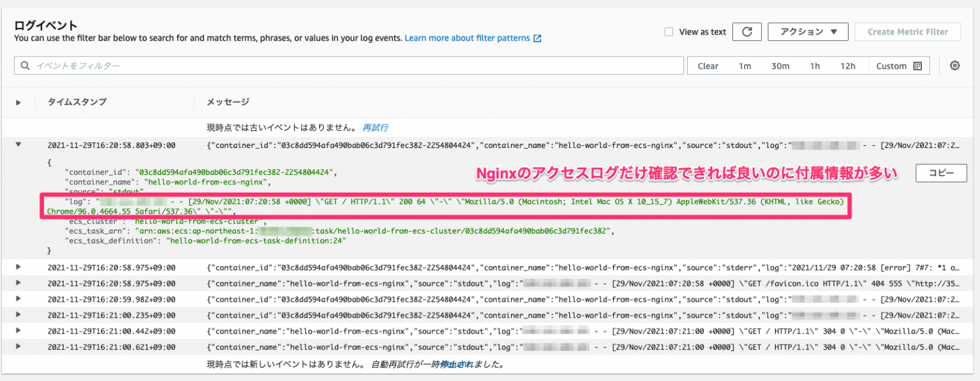Screen dimensions: 980x381
Task: Click 再試行 to retry loading older events
Action: 375,128
